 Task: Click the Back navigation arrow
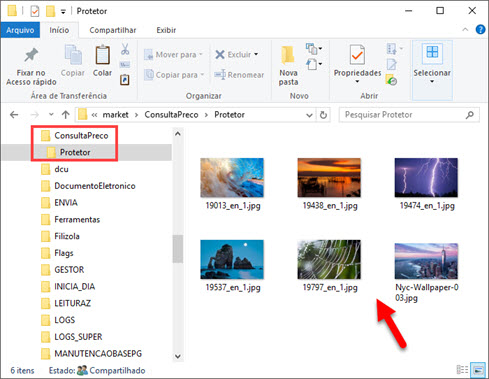tap(14, 115)
